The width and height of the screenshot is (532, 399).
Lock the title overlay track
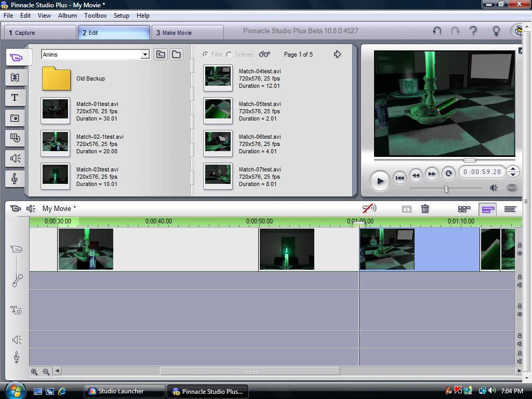pyautogui.click(x=520, y=305)
